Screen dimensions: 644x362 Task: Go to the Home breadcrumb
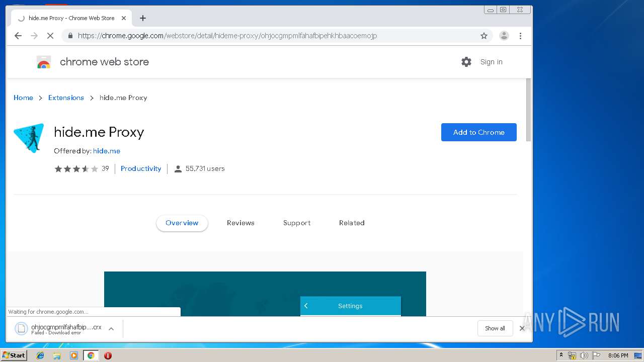23,98
